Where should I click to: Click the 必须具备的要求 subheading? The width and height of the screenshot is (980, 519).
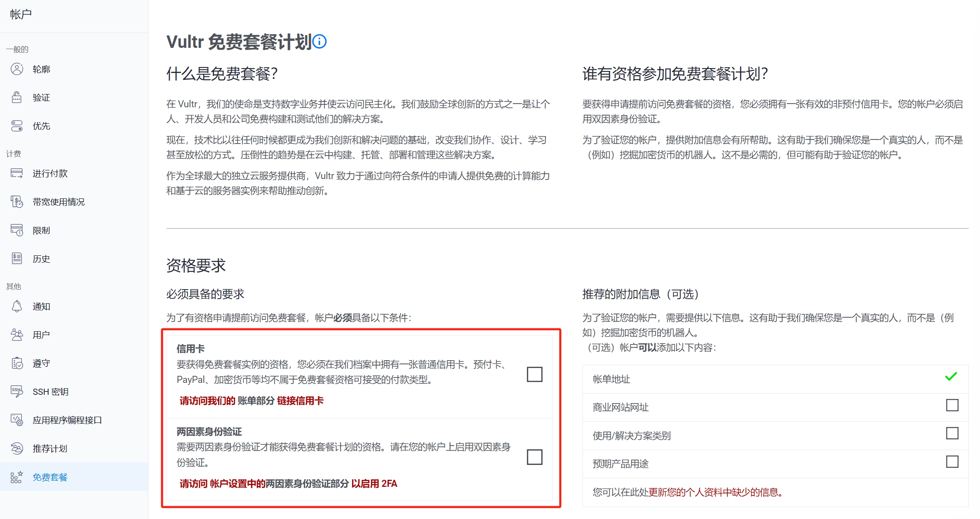[205, 294]
